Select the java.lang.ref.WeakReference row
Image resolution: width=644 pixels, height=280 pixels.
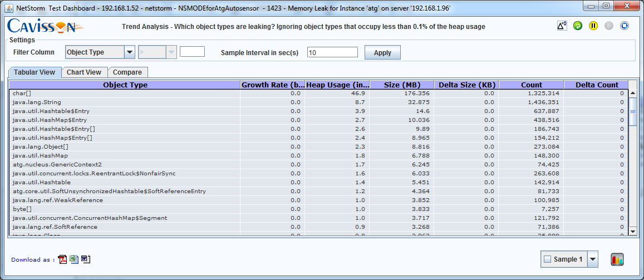click(319, 200)
